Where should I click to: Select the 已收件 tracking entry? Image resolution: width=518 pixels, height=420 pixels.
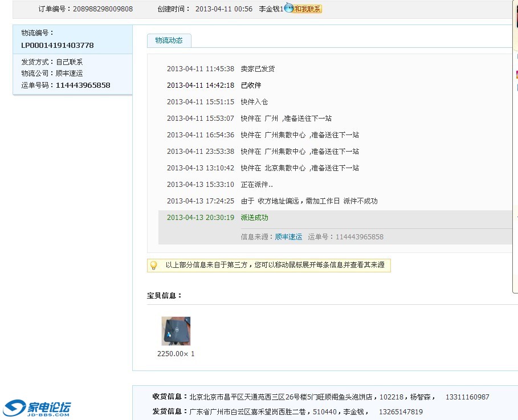[x=251, y=85]
